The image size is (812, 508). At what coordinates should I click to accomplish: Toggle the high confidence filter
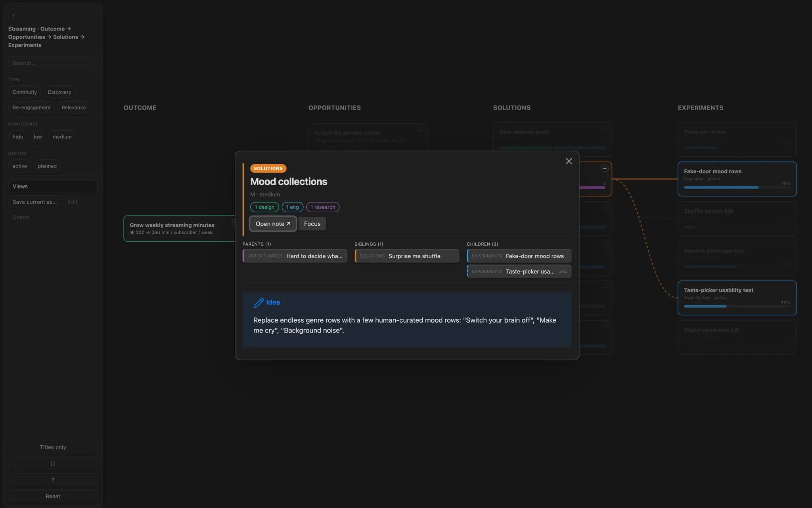(x=18, y=137)
